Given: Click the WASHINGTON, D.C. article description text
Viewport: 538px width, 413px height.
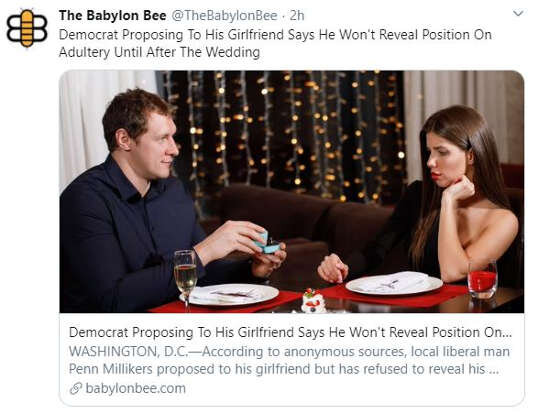Looking at the screenshot, I should tap(289, 360).
